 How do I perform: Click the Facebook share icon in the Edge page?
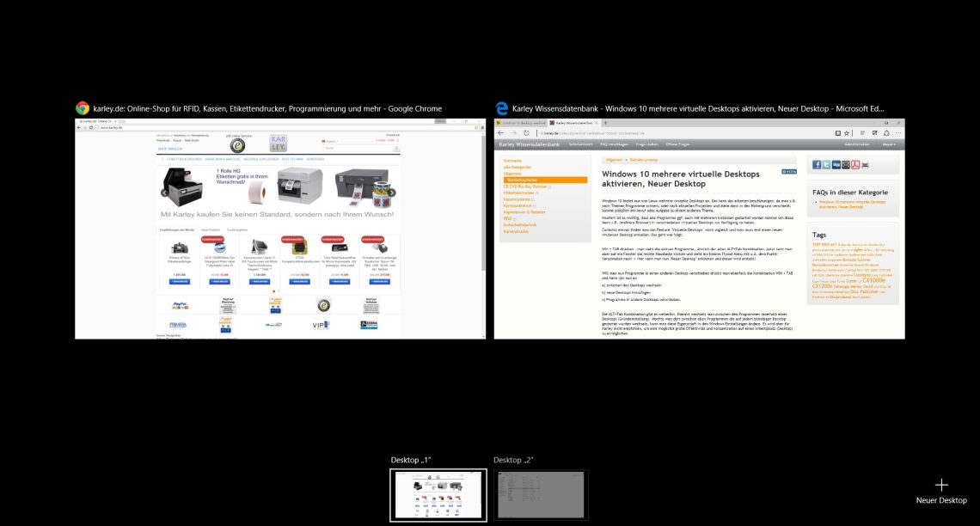click(817, 165)
